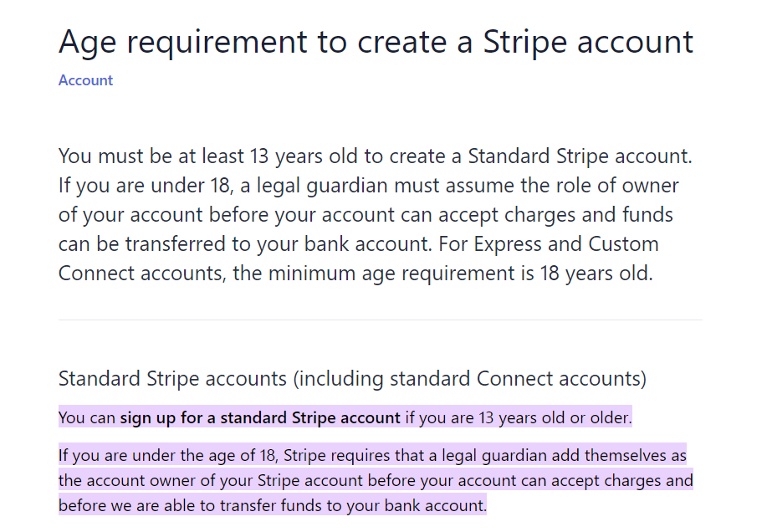This screenshot has height=532, width=767.
Task: Click 'accept charges and funds' in the intro paragraph
Action: point(555,215)
